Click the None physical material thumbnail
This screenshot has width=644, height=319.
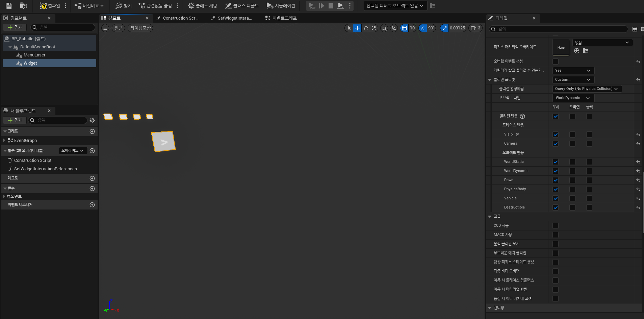pyautogui.click(x=561, y=47)
